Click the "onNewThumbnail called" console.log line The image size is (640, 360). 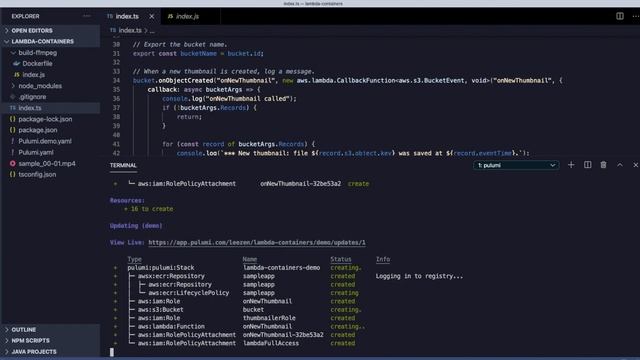coord(229,99)
